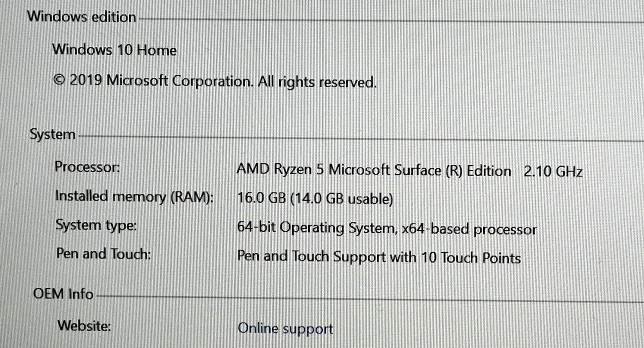
Task: Select the 16.0 GB memory value
Action: coord(261,198)
